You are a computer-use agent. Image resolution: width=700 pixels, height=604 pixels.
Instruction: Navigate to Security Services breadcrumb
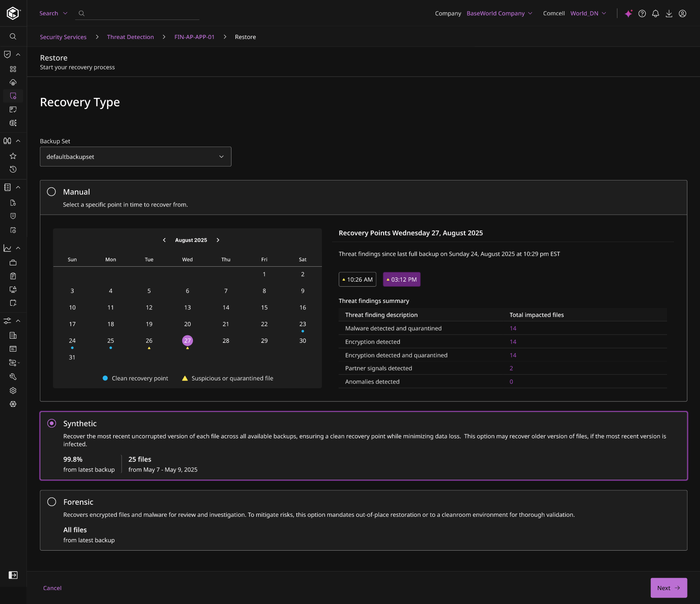[x=63, y=37]
